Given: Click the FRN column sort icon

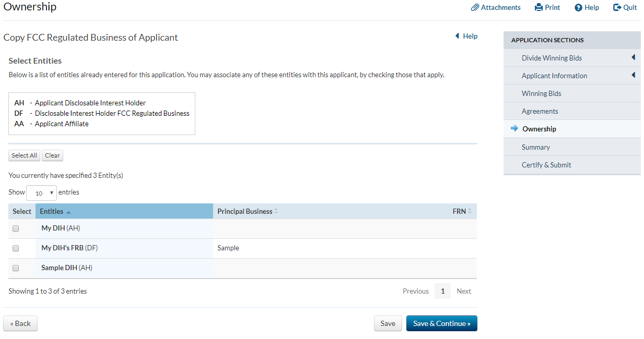Looking at the screenshot, I should tap(470, 211).
